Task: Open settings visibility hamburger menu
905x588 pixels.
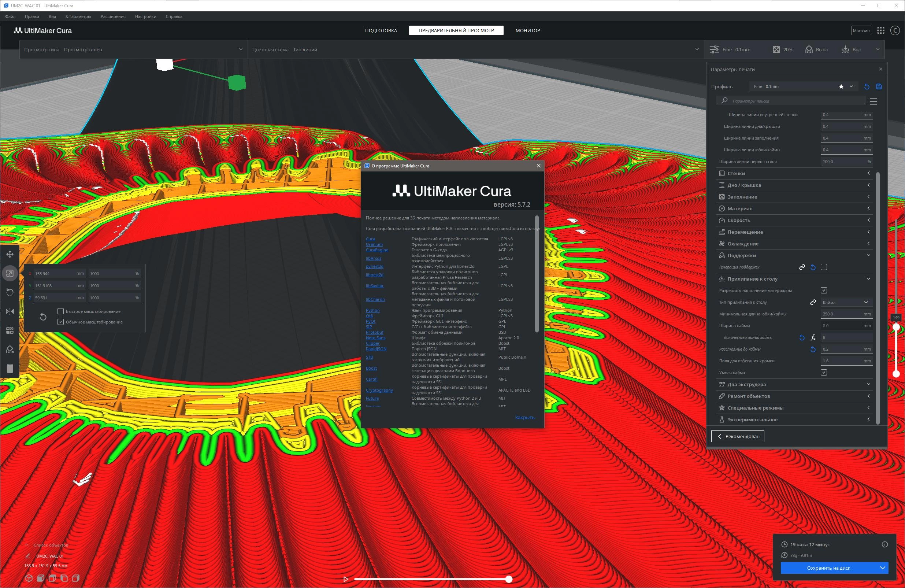Action: tap(874, 101)
